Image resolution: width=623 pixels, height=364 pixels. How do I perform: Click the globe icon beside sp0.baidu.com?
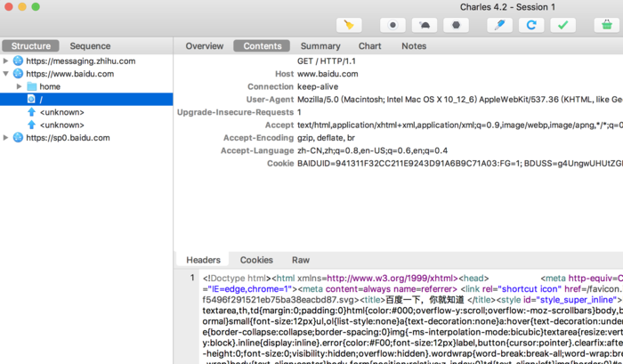(x=18, y=137)
